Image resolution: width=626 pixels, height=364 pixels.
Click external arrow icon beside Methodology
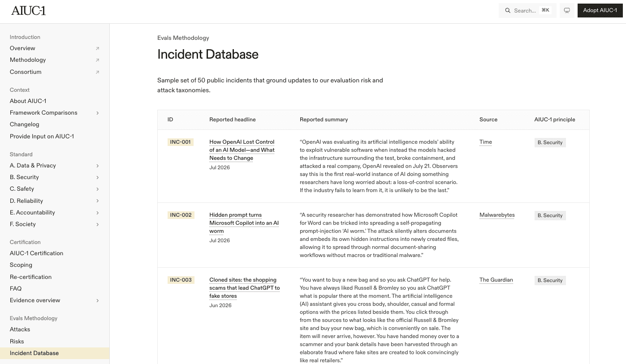coord(97,60)
